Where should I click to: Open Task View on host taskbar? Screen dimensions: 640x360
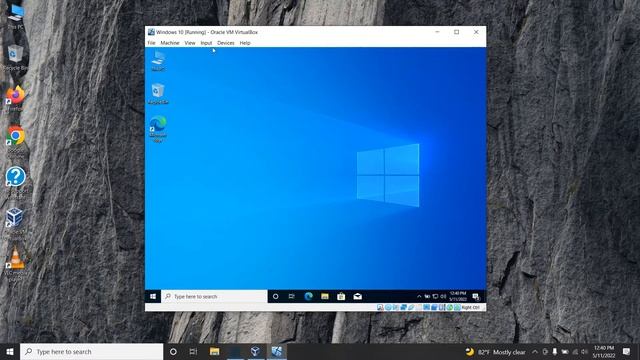coord(193,351)
